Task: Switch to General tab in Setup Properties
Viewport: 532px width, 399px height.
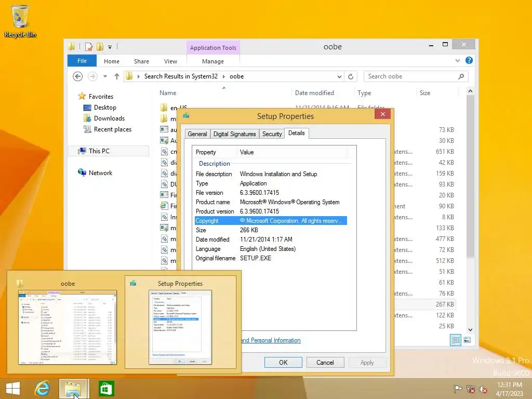Action: coord(197,134)
